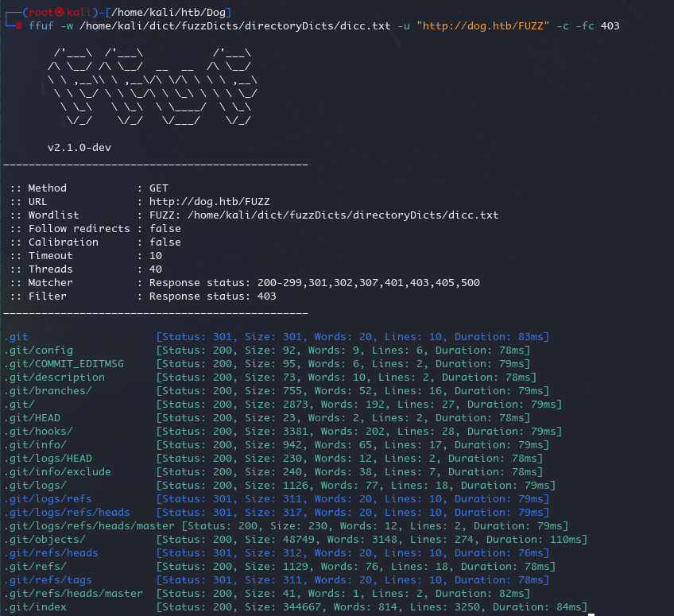Select the .git/logs/refs/heads/master path
Screen dimensions: 674x616
89,525
